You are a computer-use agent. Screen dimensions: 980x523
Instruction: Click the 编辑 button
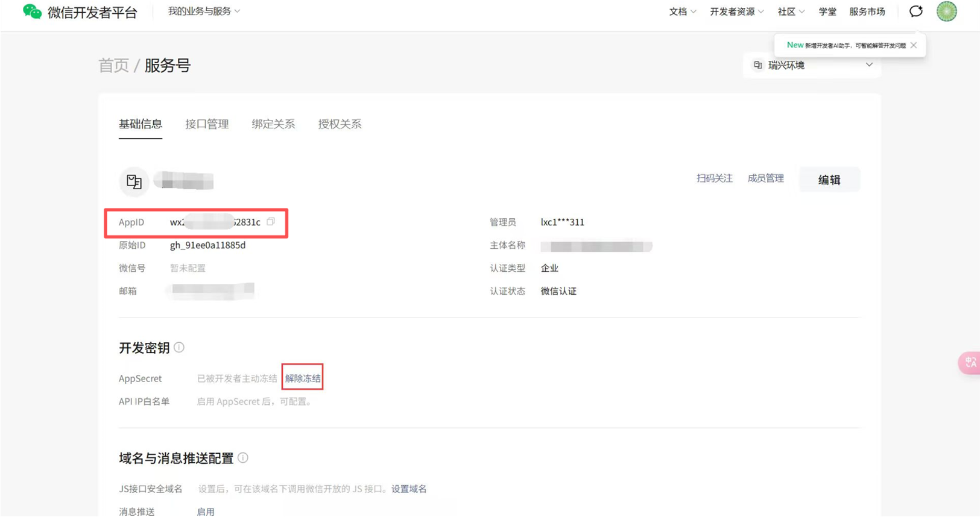829,180
